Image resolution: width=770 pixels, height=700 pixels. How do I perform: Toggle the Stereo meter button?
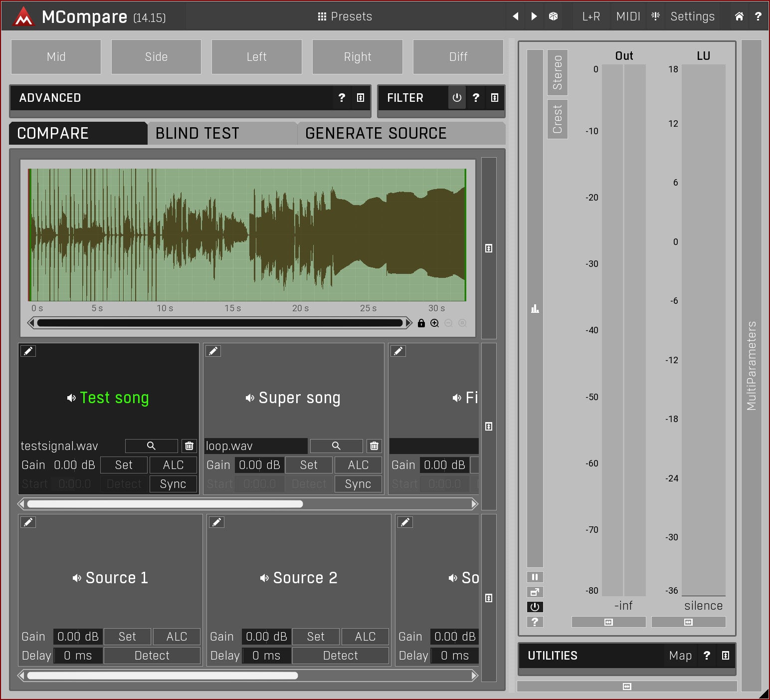[557, 72]
